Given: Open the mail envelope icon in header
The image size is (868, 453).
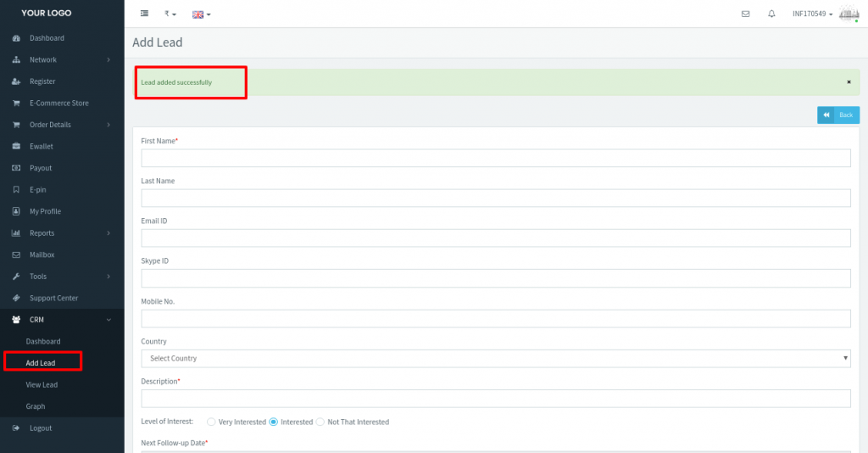Looking at the screenshot, I should tap(746, 14).
